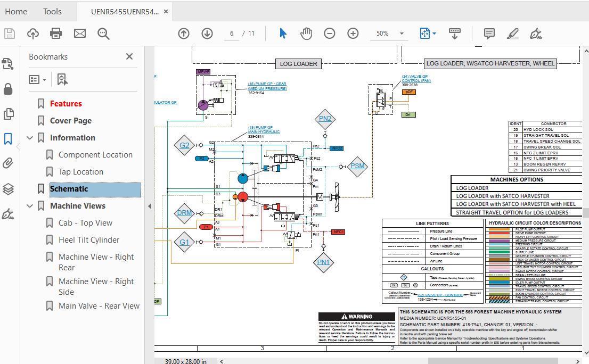
Task: Click the scrolling mode keyboard icon
Action: click(x=454, y=34)
